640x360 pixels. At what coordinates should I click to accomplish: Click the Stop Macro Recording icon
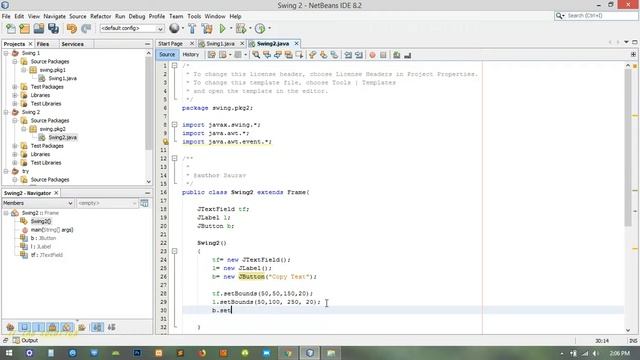pos(383,55)
